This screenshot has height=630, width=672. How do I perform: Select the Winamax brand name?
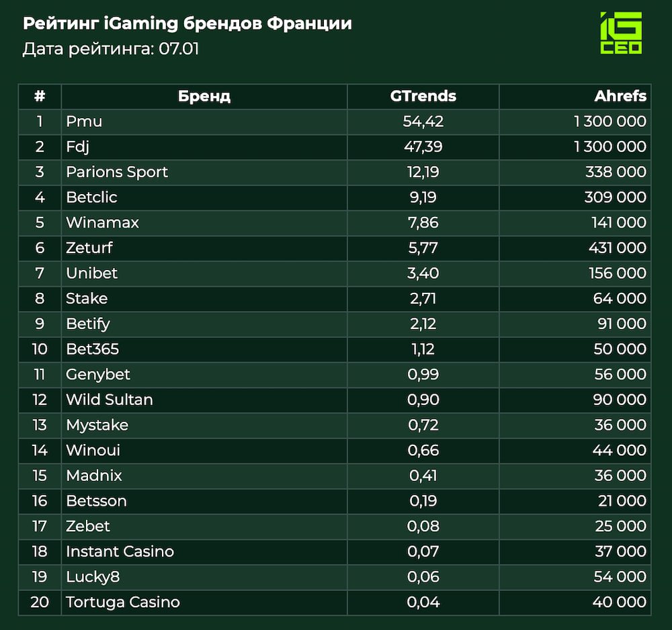point(102,223)
